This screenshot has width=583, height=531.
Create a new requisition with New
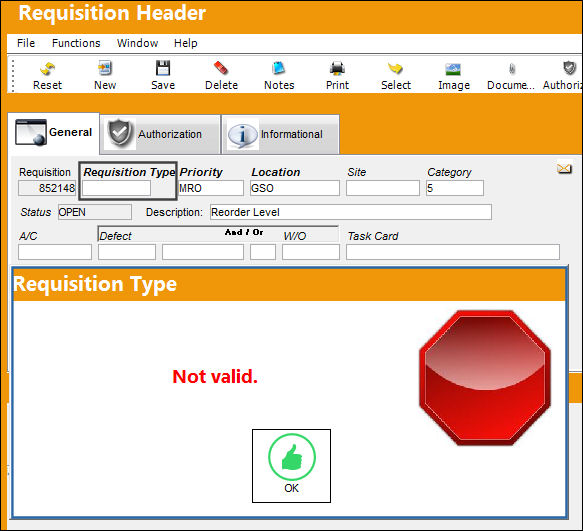[x=105, y=68]
